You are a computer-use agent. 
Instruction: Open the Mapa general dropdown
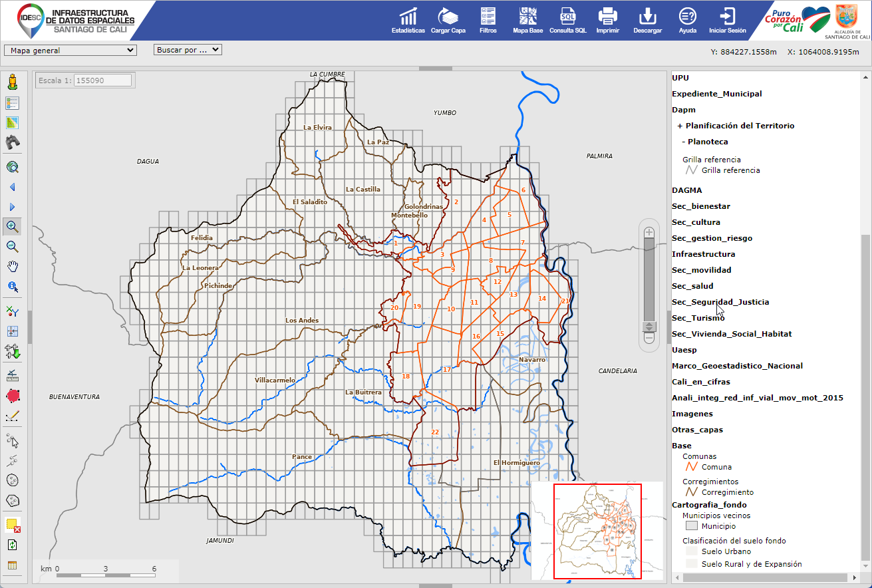tap(70, 50)
